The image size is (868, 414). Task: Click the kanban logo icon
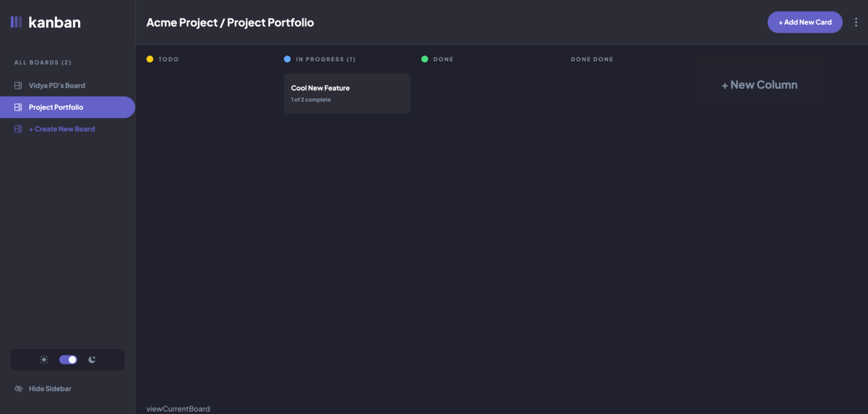point(16,22)
